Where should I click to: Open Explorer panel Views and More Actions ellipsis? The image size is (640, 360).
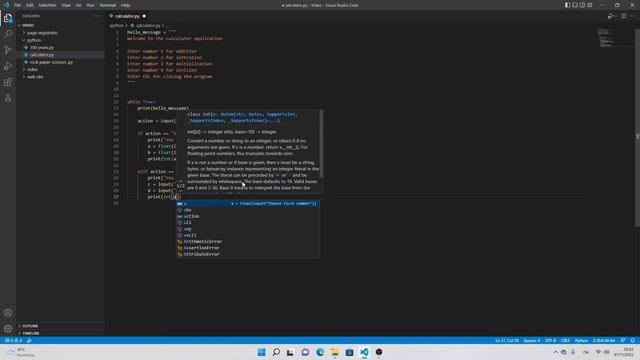point(97,16)
